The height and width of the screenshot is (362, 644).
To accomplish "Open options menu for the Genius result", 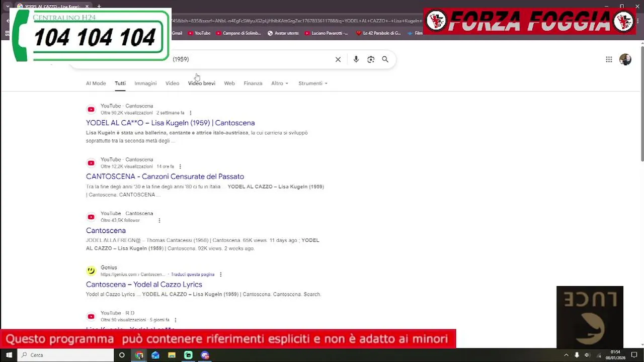I will pos(220,275).
